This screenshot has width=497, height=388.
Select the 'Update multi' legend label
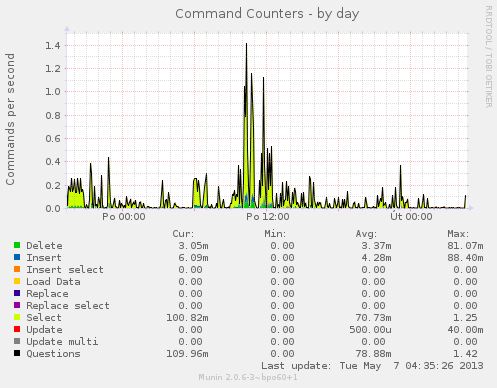(x=62, y=342)
